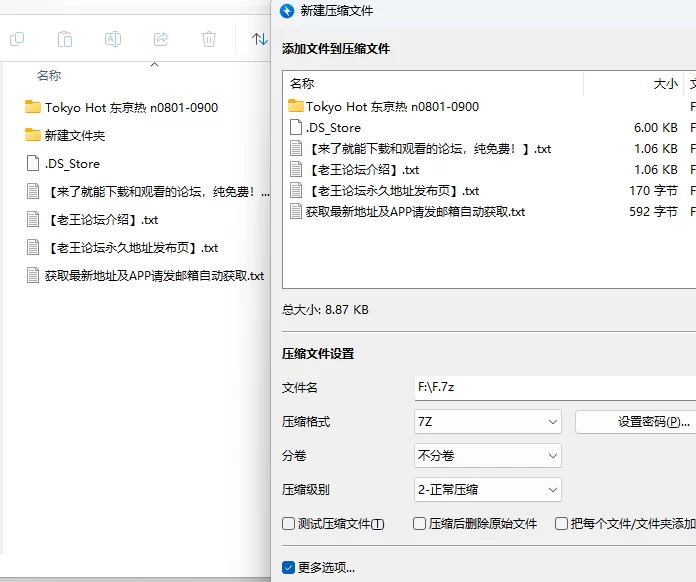Viewport: 696px width, 582px height.
Task: Click the Delete trash icon in Explorer
Action: coord(209,39)
